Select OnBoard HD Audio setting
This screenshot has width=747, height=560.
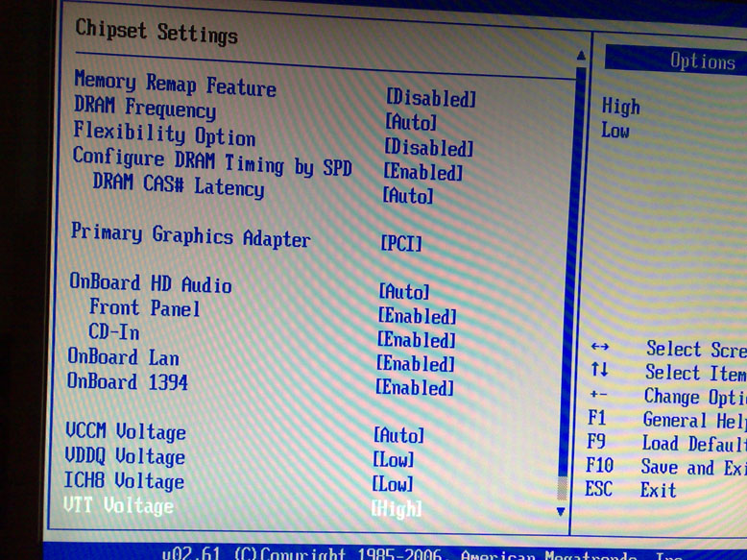(x=151, y=283)
